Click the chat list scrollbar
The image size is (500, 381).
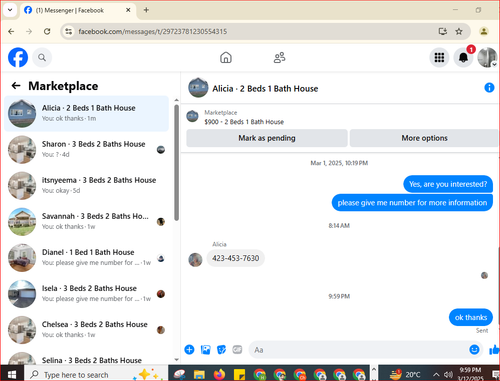[176, 162]
